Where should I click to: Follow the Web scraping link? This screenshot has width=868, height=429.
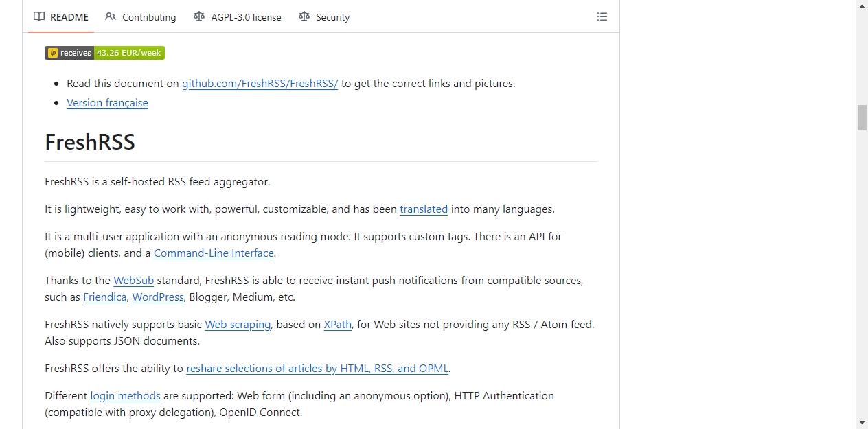(238, 325)
